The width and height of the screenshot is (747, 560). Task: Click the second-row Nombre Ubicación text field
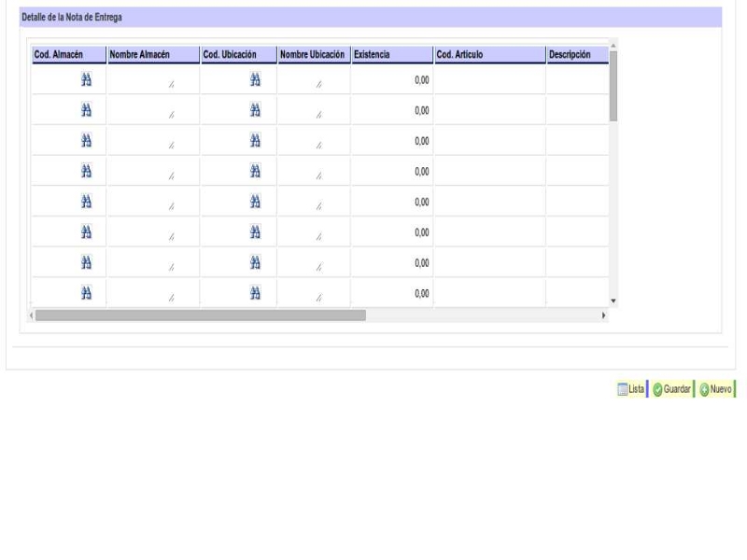(x=314, y=111)
